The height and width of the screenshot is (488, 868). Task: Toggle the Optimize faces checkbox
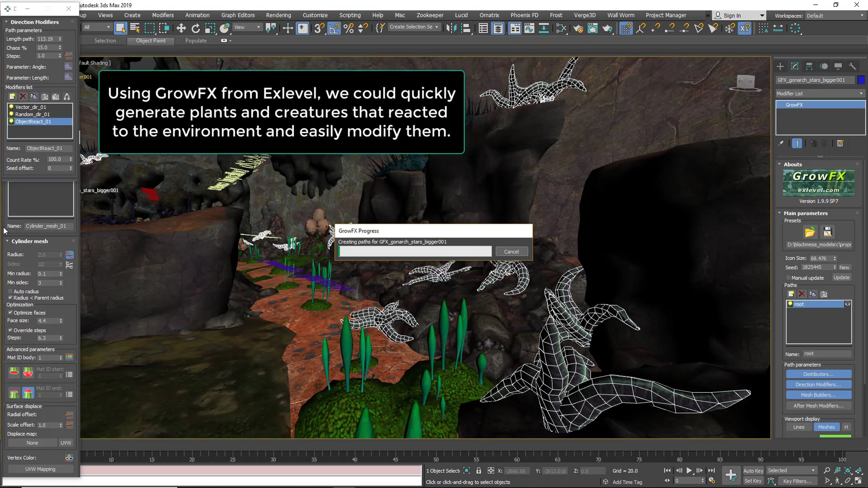(x=10, y=313)
